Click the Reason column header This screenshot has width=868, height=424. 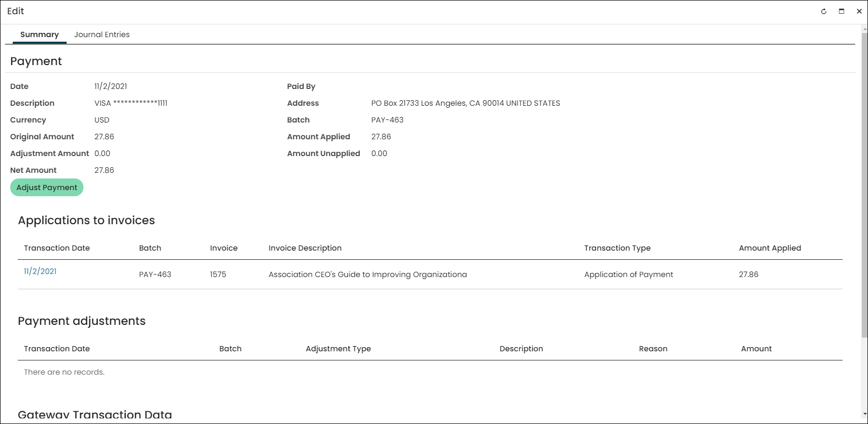tap(653, 349)
